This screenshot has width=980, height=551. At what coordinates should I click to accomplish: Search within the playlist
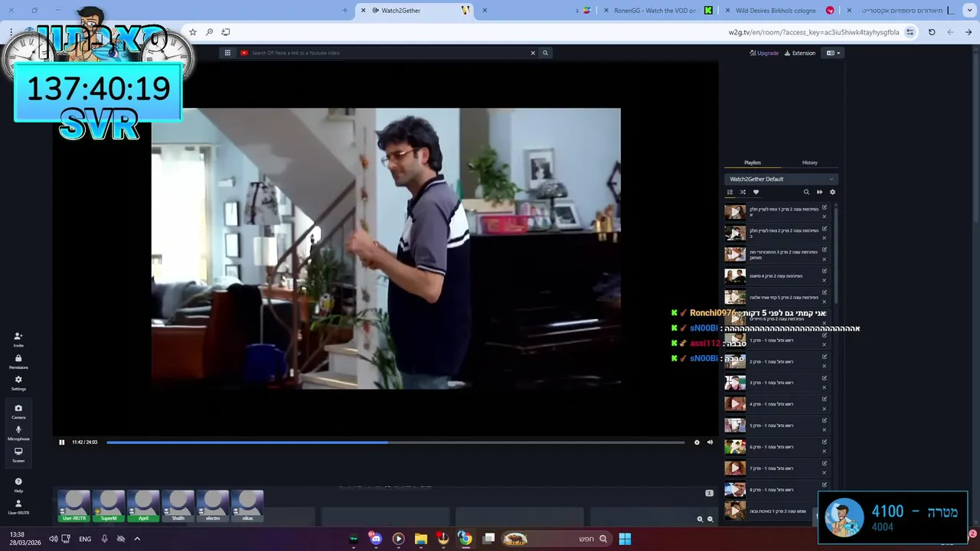806,192
